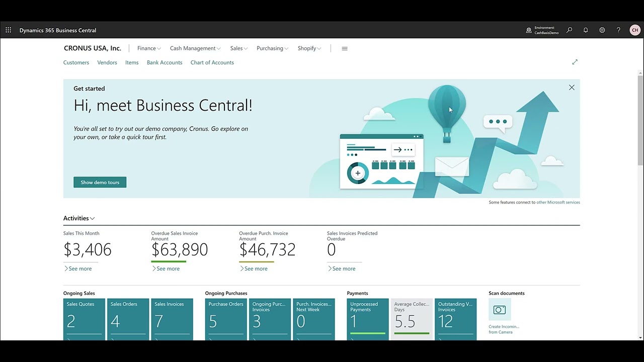Click Create Incoming from Camera label
644x362 pixels.
[x=504, y=329]
